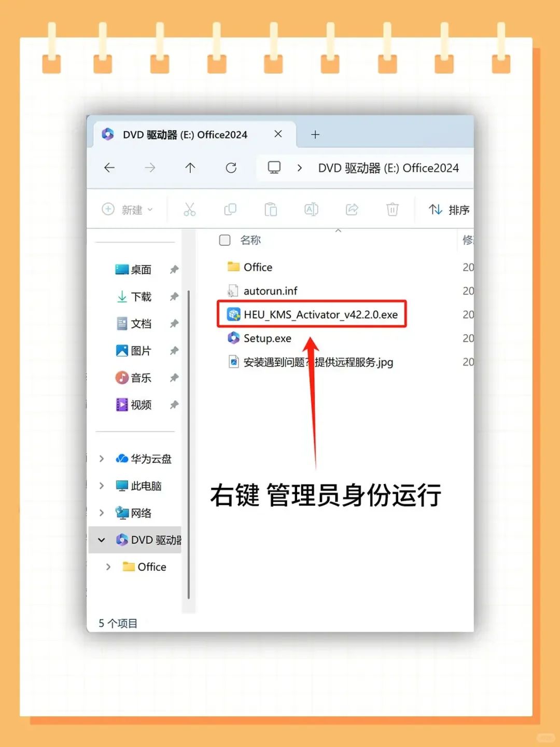The image size is (560, 747).
Task: Click DVD 驱动器 Office2024 in the address bar
Action: coord(388,168)
